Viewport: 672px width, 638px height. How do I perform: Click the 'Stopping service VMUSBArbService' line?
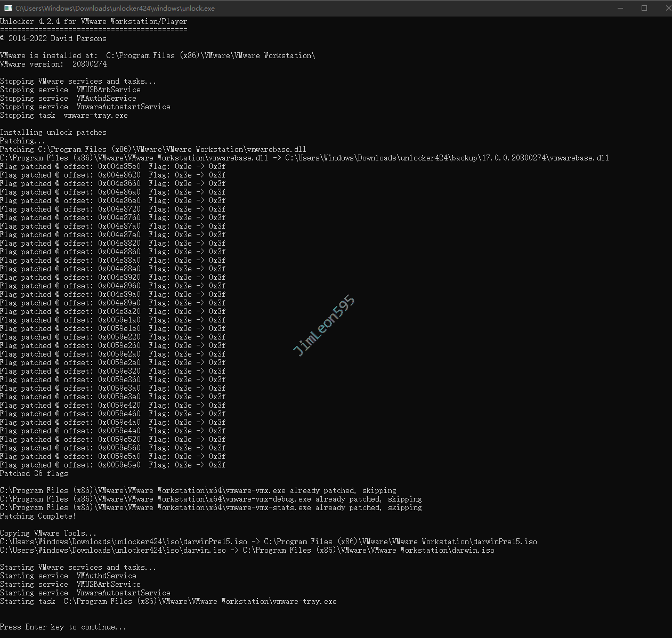(x=70, y=90)
